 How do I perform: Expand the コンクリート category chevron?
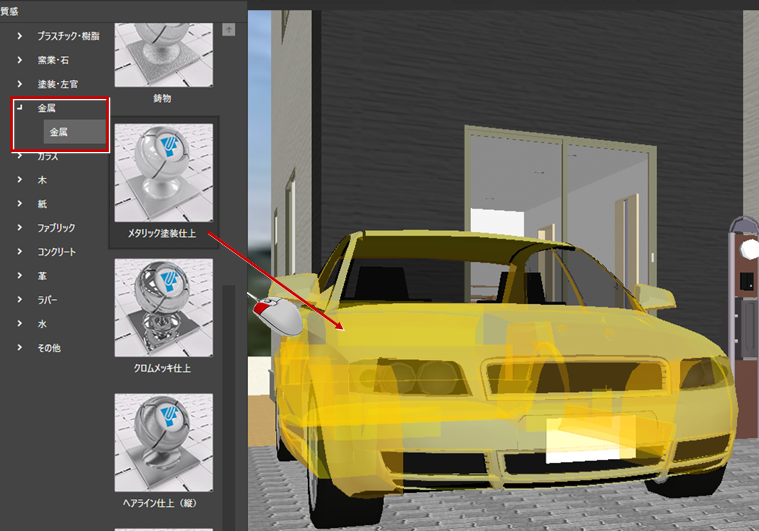click(19, 252)
